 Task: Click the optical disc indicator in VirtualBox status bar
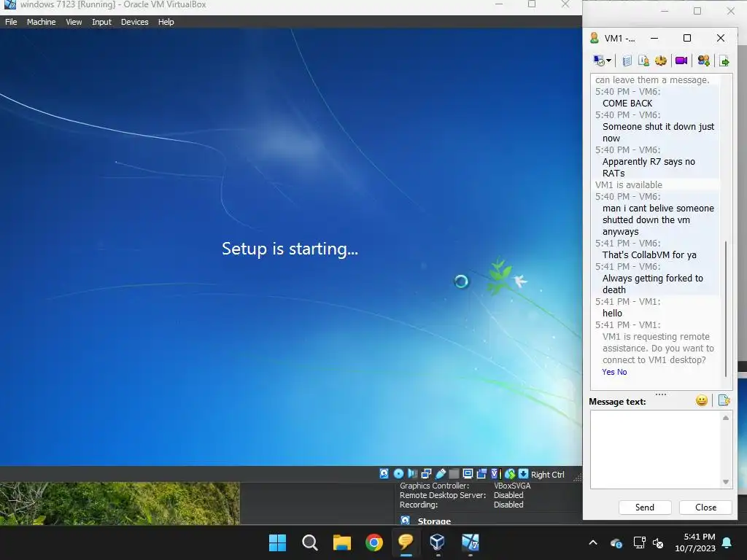pyautogui.click(x=399, y=473)
